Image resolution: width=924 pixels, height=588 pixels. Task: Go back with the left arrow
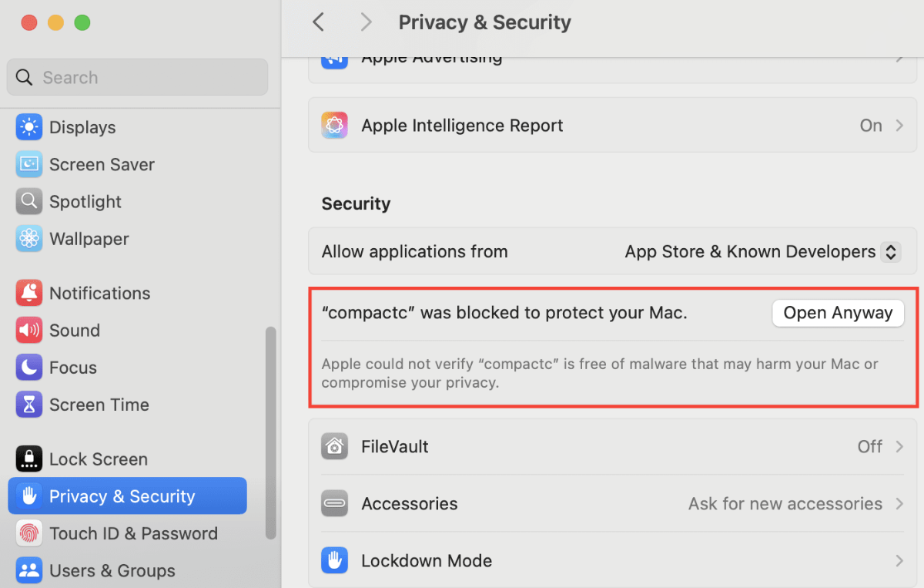319,22
